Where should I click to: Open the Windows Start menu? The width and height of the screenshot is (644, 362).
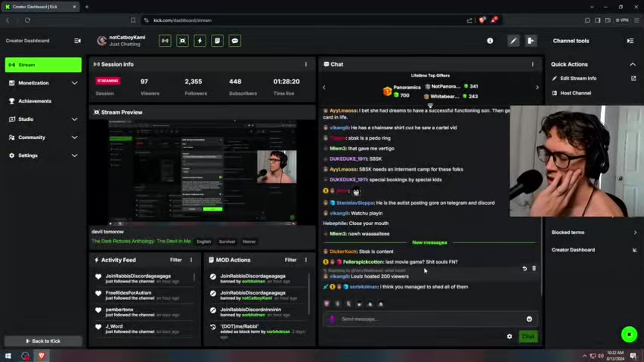[x=8, y=356]
